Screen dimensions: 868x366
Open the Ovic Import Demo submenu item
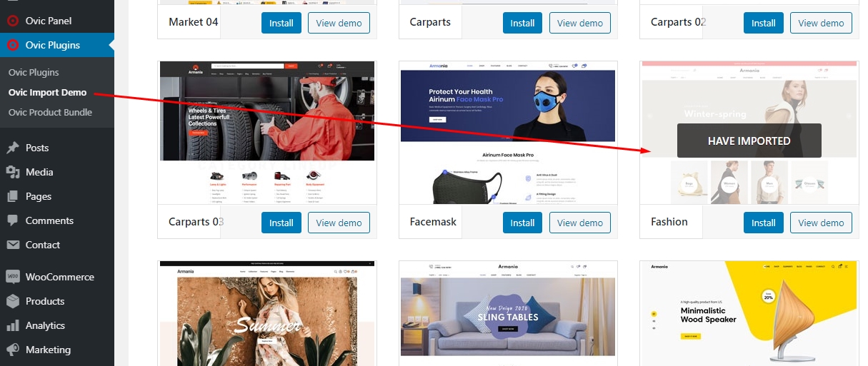point(47,92)
